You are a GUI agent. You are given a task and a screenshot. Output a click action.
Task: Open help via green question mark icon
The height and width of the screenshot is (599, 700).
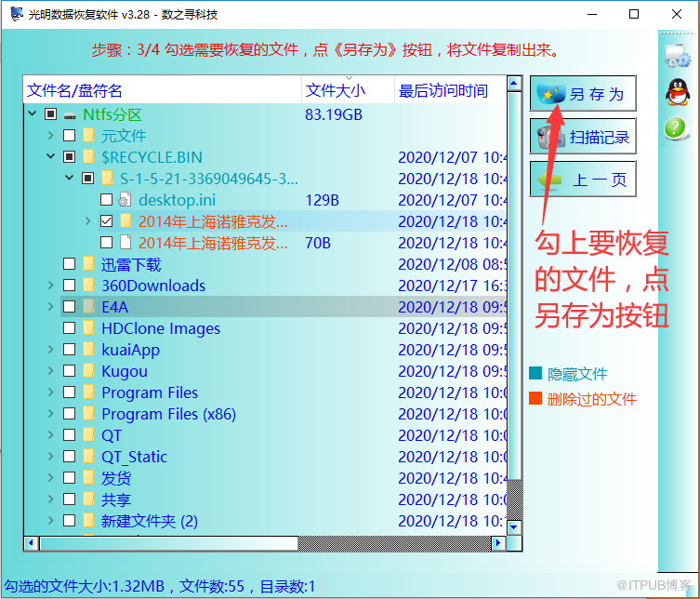(x=675, y=128)
